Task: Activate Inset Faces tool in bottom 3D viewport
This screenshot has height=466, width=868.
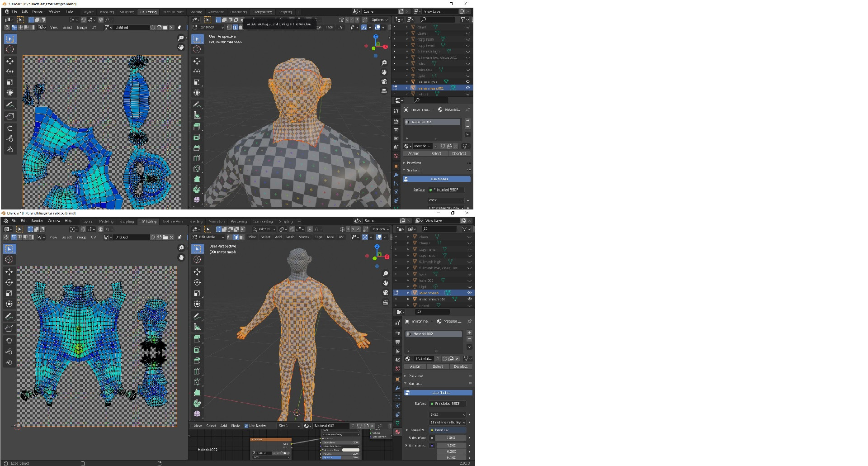Action: pos(197,350)
